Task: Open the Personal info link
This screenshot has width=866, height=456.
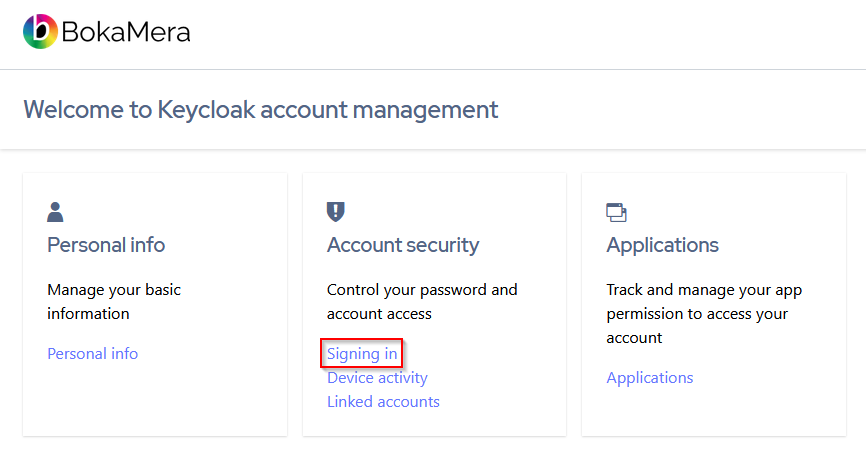Action: click(x=93, y=354)
